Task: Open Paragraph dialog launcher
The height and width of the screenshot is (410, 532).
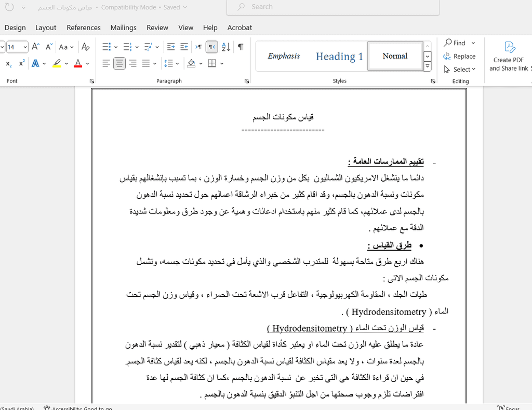Action: [247, 81]
